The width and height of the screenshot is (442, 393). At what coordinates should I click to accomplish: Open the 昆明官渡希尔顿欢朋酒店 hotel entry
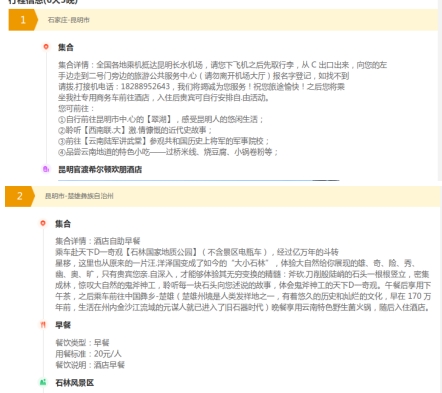point(100,169)
